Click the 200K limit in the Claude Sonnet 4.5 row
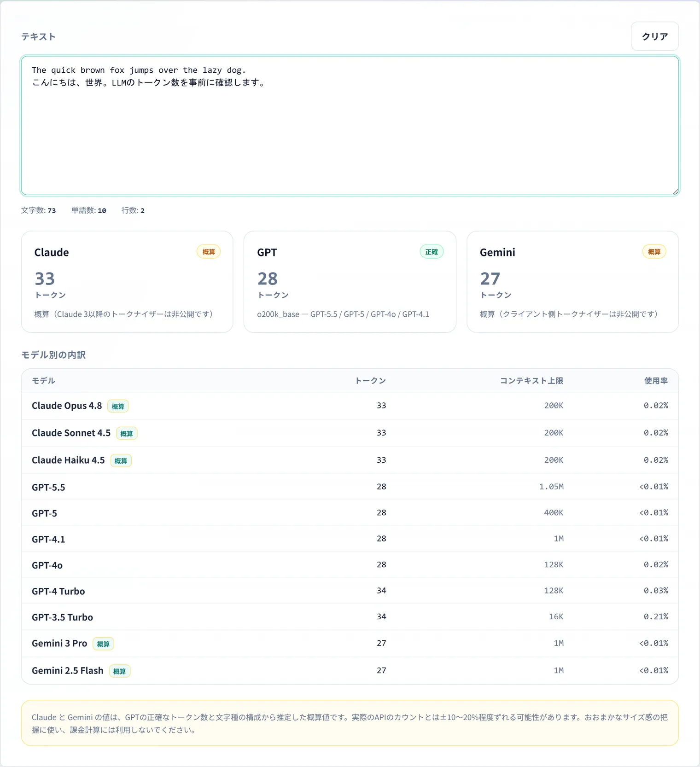 [554, 433]
